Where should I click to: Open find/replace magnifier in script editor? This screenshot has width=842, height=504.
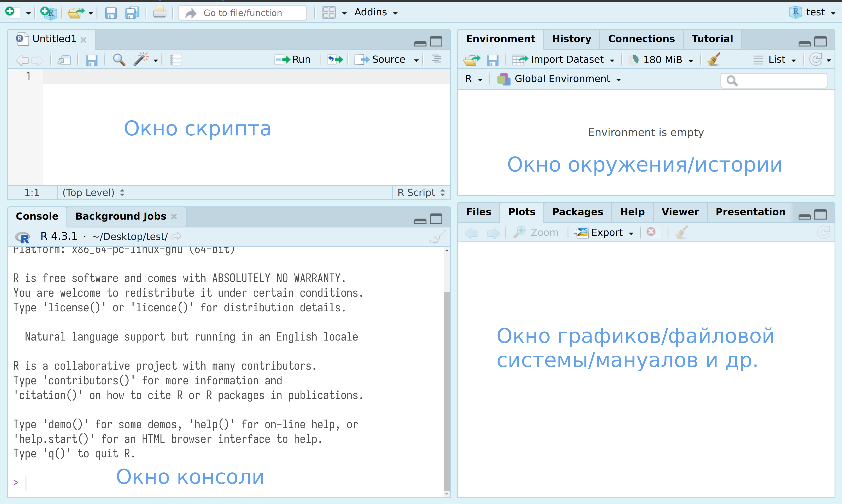point(119,60)
